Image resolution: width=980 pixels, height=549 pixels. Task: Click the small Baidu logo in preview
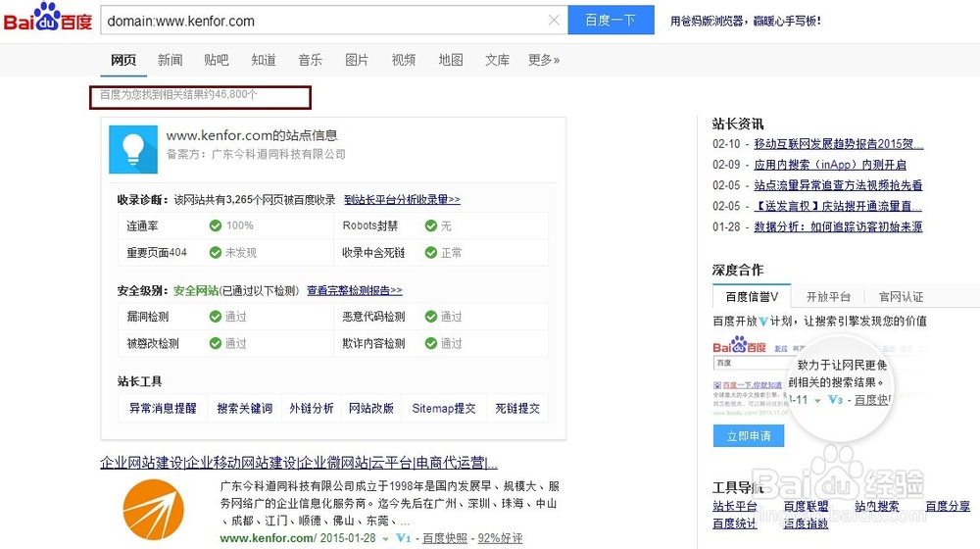tap(739, 345)
